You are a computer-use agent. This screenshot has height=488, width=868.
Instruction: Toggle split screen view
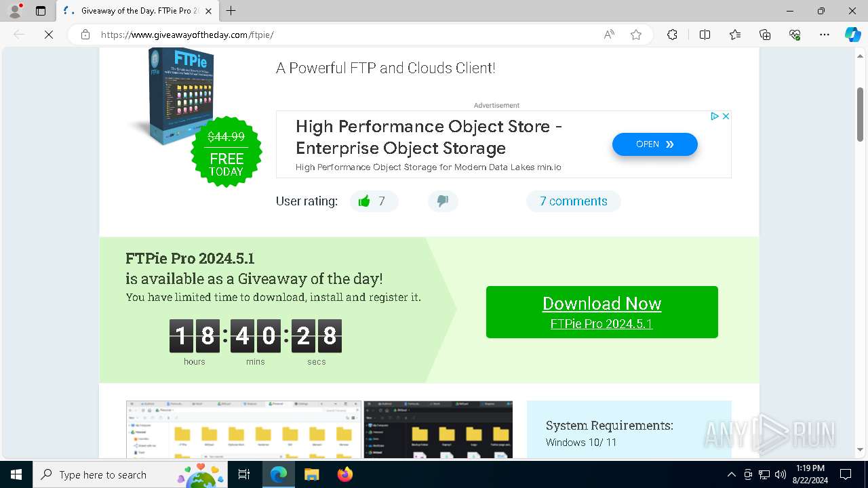[x=705, y=35]
